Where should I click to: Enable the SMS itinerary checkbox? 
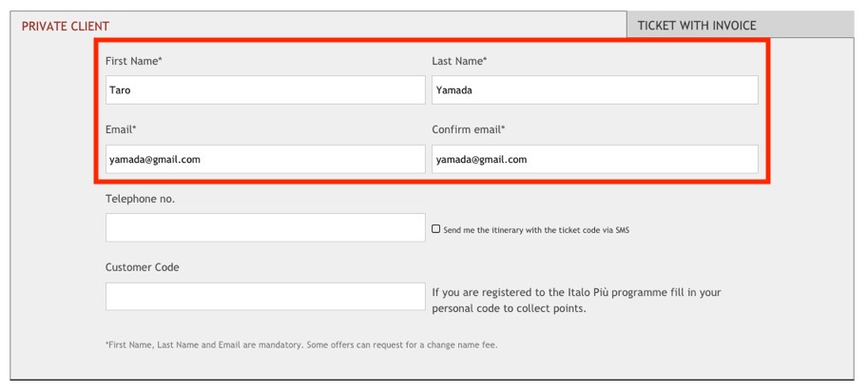coord(436,229)
